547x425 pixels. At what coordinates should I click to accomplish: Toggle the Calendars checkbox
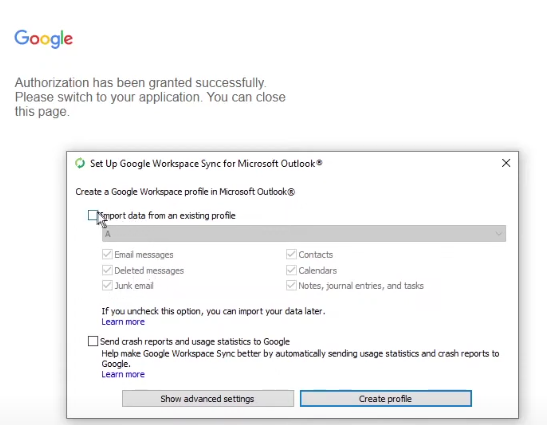click(291, 270)
